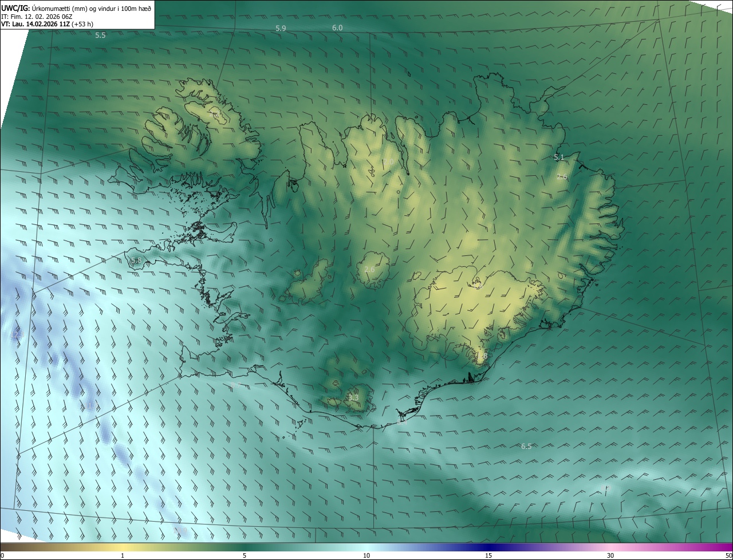Click the 1 tick on the color scale
Image resolution: width=733 pixels, height=560 pixels.
click(x=123, y=555)
